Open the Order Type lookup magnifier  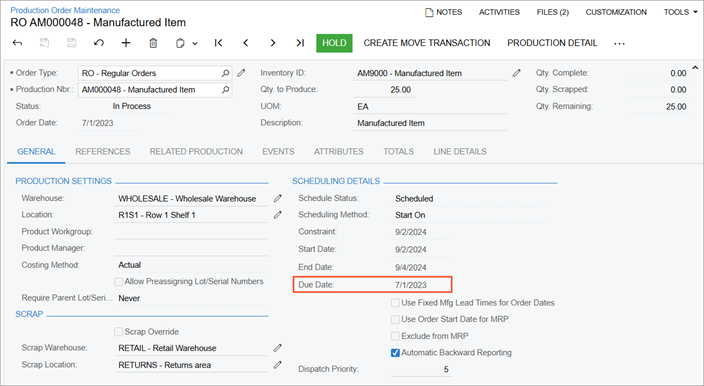coord(225,73)
